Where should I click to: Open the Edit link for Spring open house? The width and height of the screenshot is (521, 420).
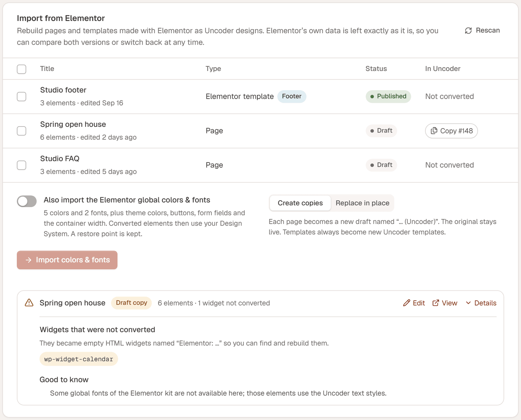[x=414, y=303]
